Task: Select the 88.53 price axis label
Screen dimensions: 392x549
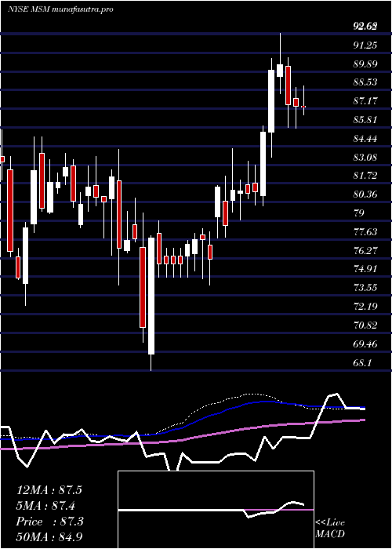Action: [365, 82]
